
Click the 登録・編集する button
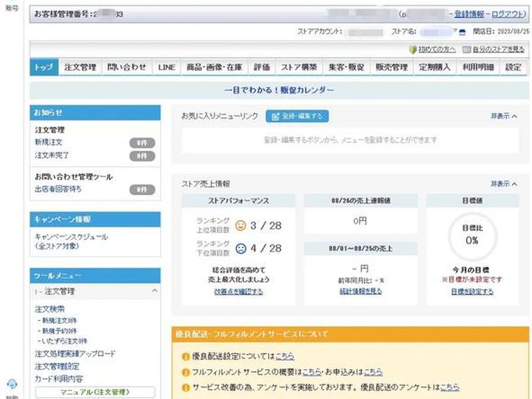click(297, 116)
